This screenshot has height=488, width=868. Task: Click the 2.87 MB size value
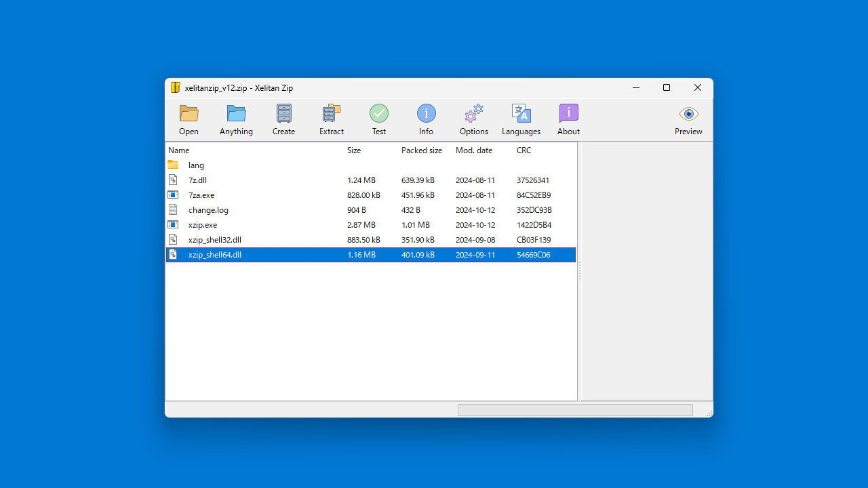(361, 225)
